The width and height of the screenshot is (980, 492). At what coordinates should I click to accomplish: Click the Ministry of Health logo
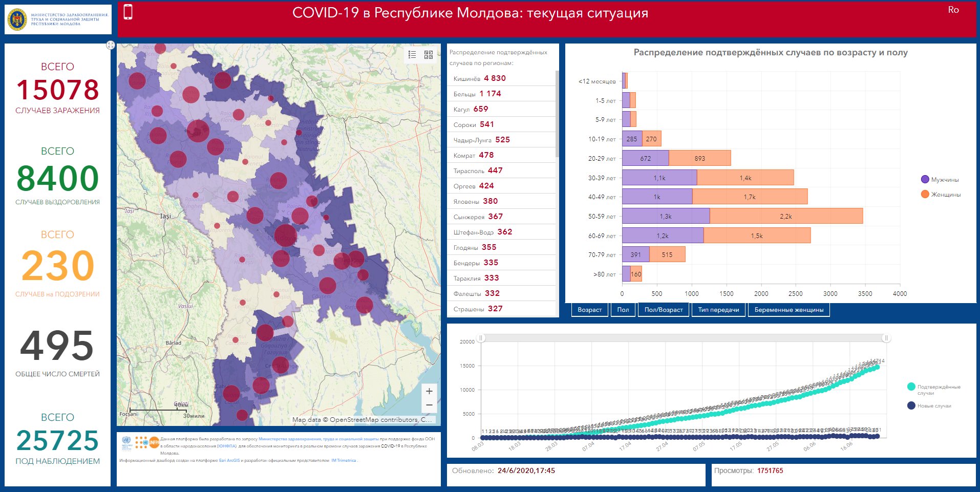[58, 19]
